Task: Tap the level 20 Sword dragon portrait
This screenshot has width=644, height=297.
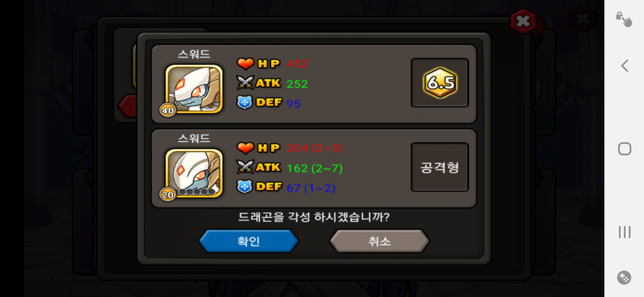Action: coord(194,173)
